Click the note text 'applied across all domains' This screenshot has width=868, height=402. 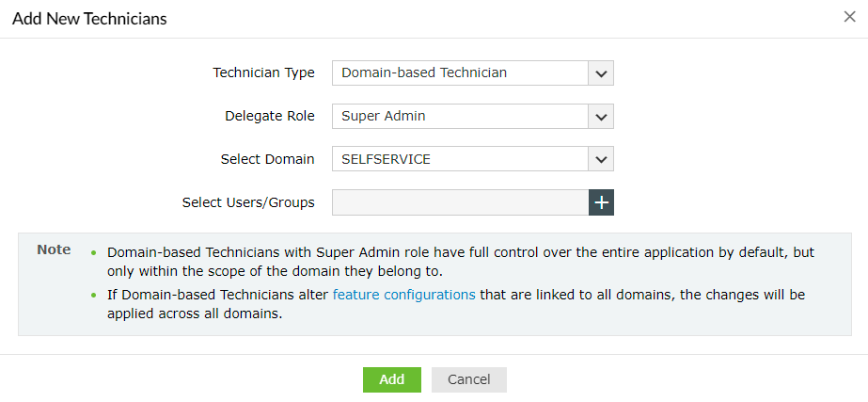[196, 314]
